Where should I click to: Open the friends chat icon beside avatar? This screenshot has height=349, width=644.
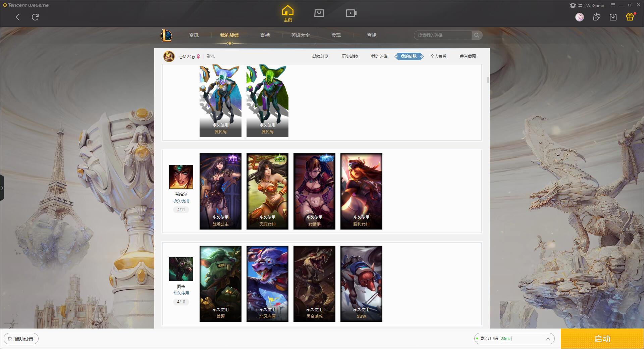(596, 17)
